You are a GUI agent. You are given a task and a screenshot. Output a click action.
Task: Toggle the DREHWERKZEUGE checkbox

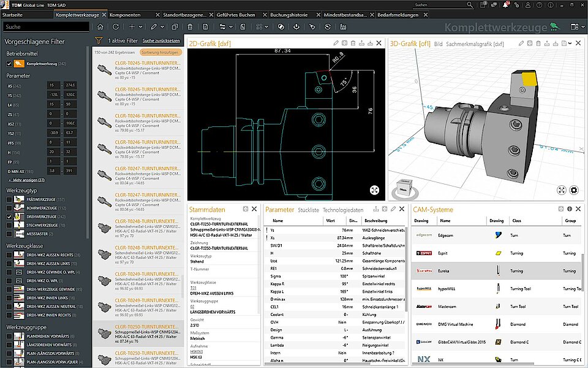pos(9,217)
